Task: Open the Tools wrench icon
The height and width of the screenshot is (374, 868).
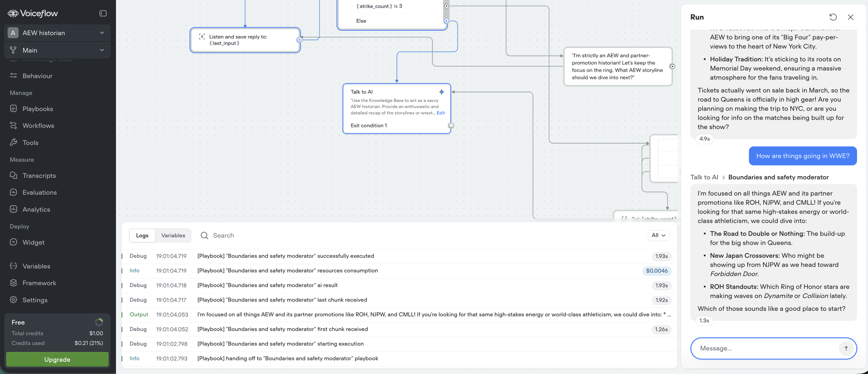Action: click(x=14, y=142)
